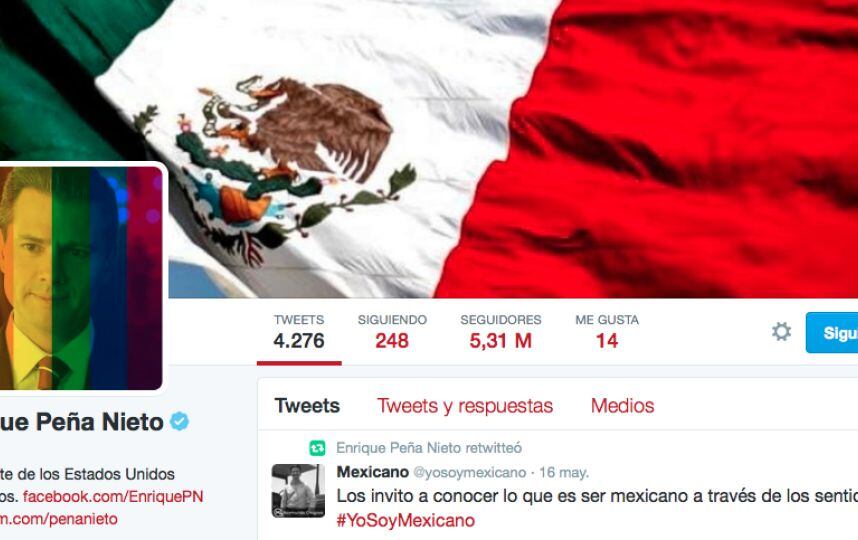The width and height of the screenshot is (858, 540).
Task: Open the penanieto profile link
Action: pos(59,519)
